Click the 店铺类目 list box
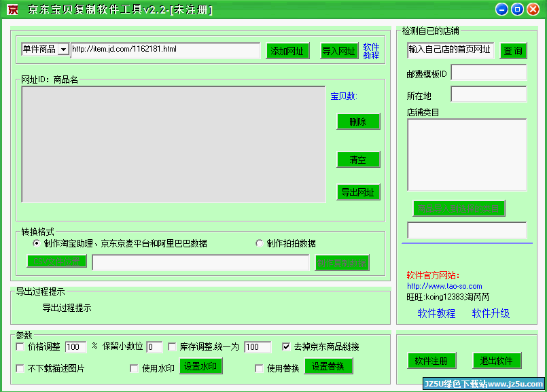This screenshot has height=392, width=547. (467, 155)
